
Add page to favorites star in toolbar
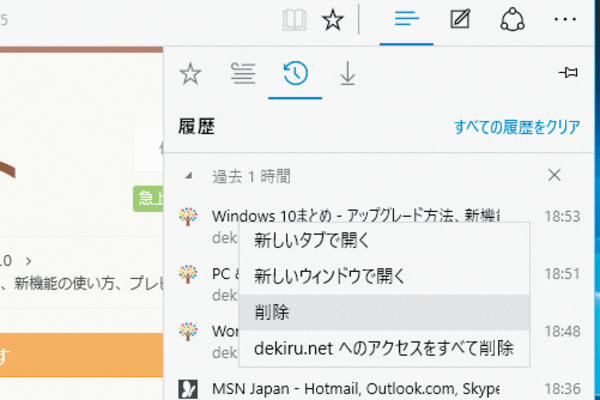pyautogui.click(x=333, y=20)
